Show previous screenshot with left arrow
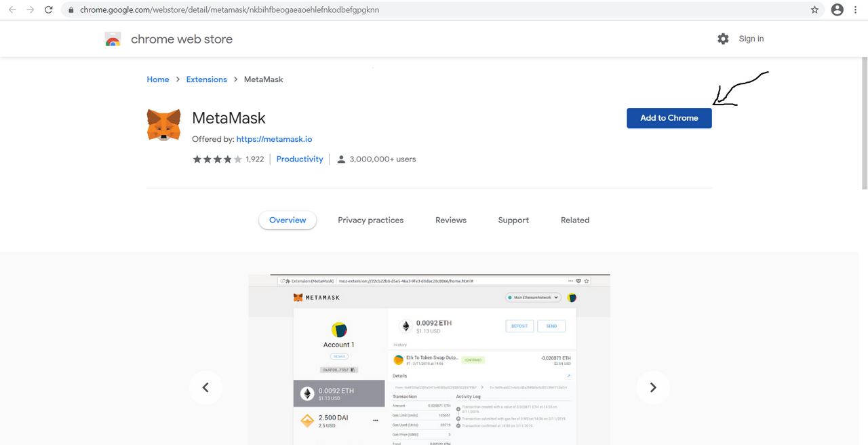Viewport: 868px width, 445px height. coord(205,387)
